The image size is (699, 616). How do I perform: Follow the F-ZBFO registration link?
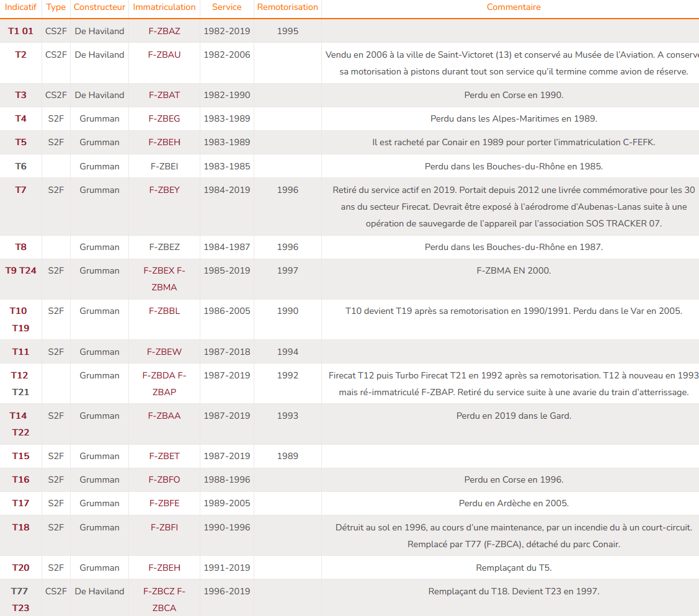164,480
